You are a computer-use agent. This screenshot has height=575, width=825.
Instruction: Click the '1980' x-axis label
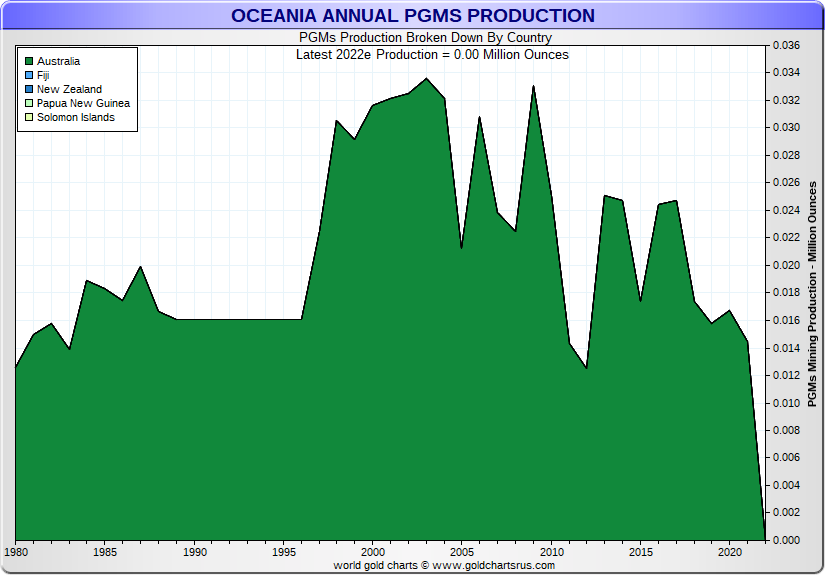coord(16,552)
